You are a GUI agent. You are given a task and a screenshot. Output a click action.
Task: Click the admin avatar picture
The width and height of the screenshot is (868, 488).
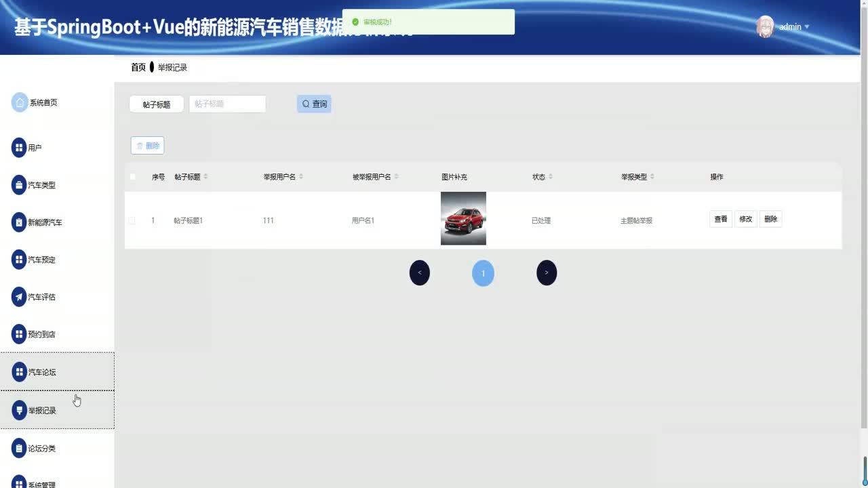coord(765,26)
